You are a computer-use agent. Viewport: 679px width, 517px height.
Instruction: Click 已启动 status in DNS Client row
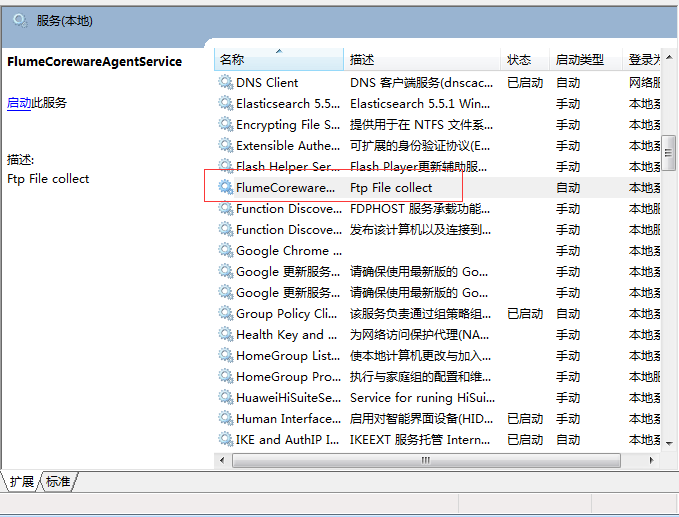click(525, 82)
